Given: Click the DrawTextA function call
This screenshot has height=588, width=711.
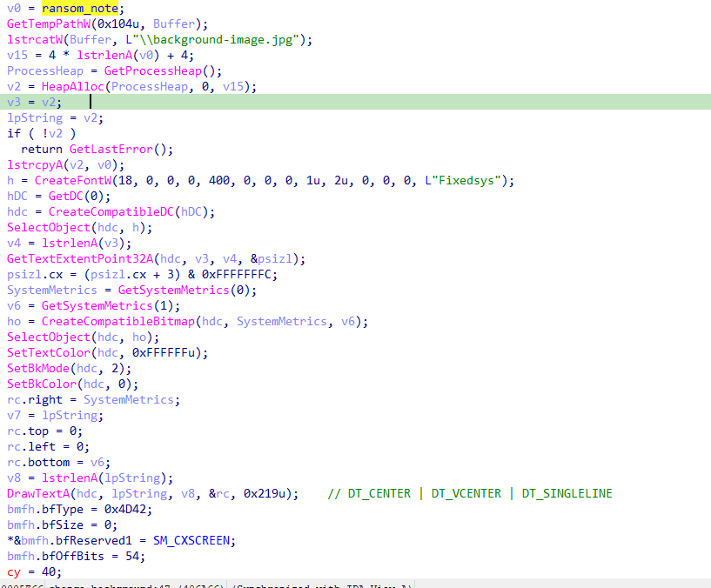Looking at the screenshot, I should [35, 493].
